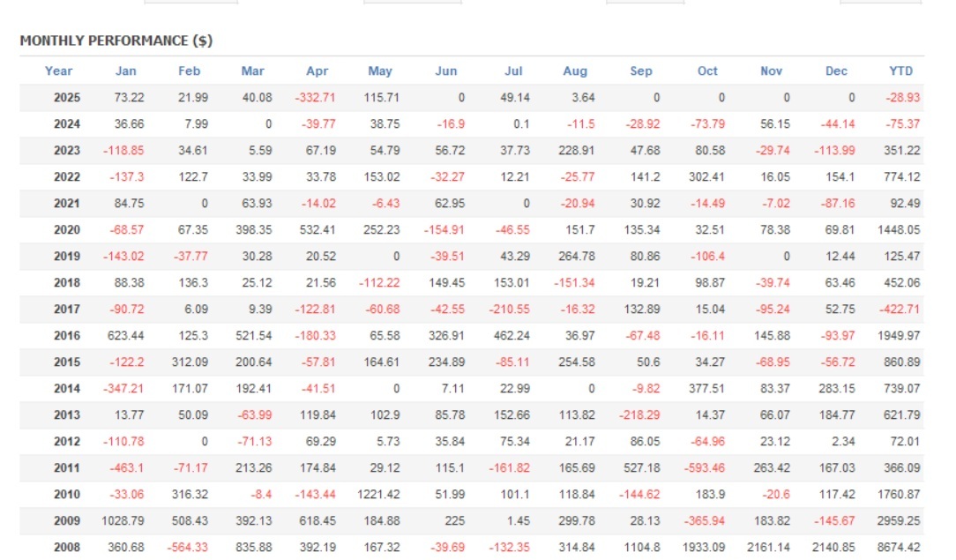
Task: Select the 2016 year row label
Action: coord(66,336)
